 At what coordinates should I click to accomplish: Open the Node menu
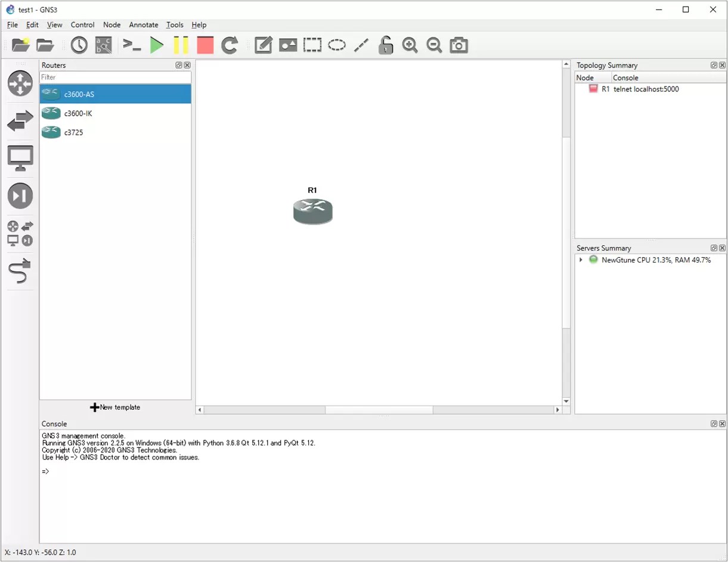coord(111,24)
